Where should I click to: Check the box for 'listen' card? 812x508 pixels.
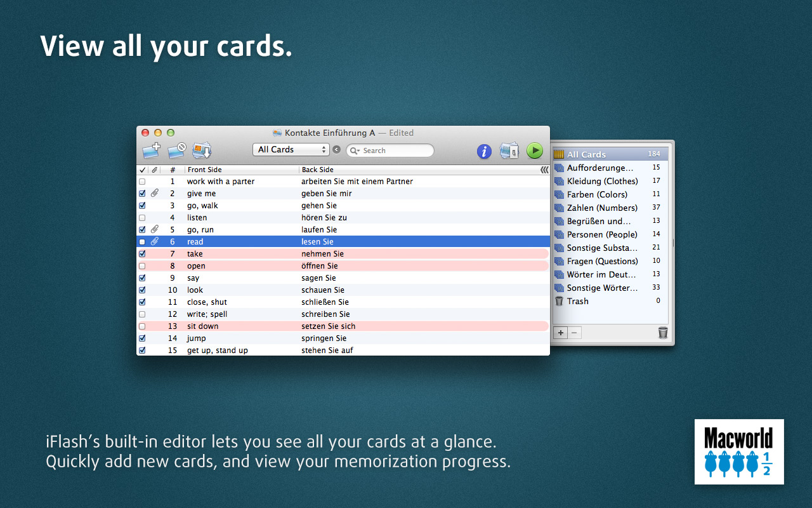click(x=142, y=218)
